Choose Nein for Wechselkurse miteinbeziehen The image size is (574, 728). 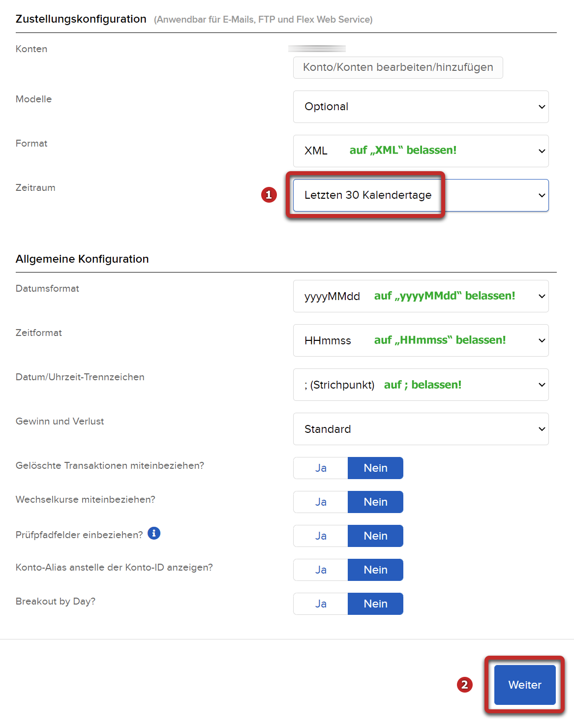375,502
